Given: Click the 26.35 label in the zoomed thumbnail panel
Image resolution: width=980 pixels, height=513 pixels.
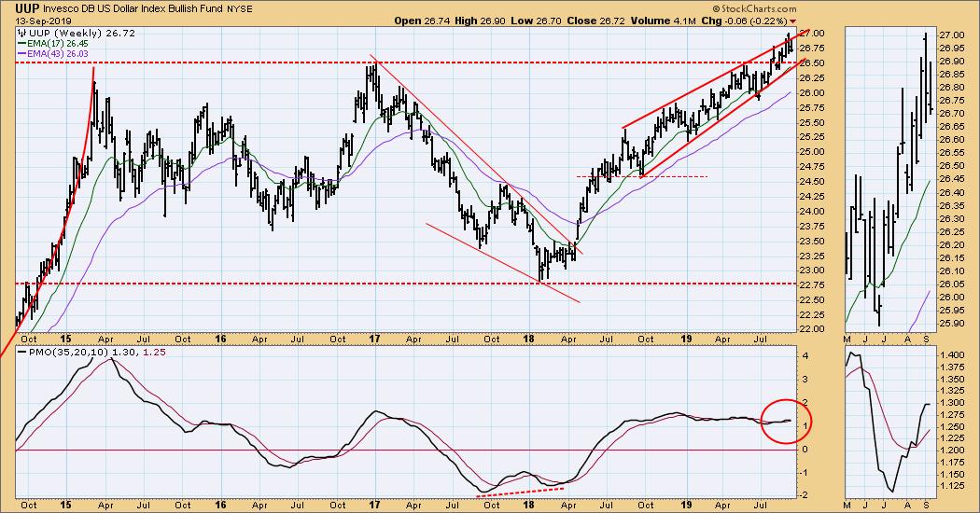Looking at the screenshot, I should tap(951, 205).
